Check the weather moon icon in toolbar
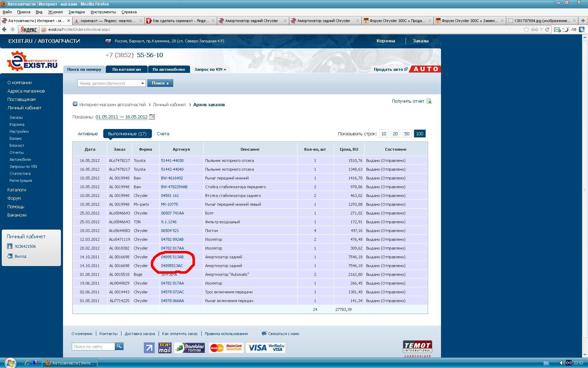 click(566, 29)
